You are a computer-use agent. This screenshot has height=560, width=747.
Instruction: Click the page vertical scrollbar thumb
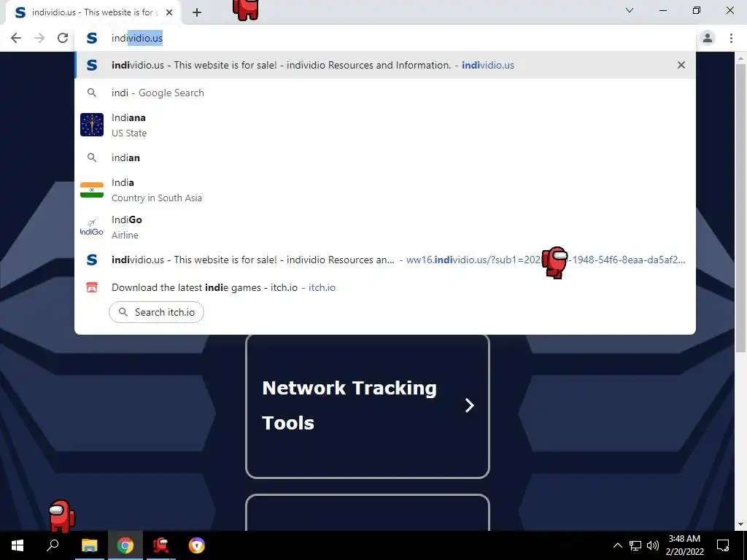click(x=740, y=207)
